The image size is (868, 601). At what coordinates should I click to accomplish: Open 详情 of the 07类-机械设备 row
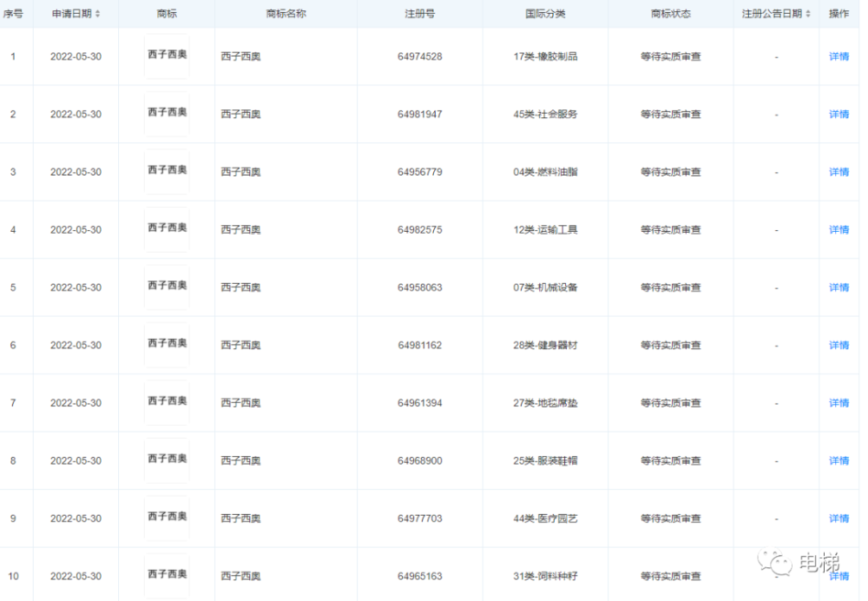point(838,287)
